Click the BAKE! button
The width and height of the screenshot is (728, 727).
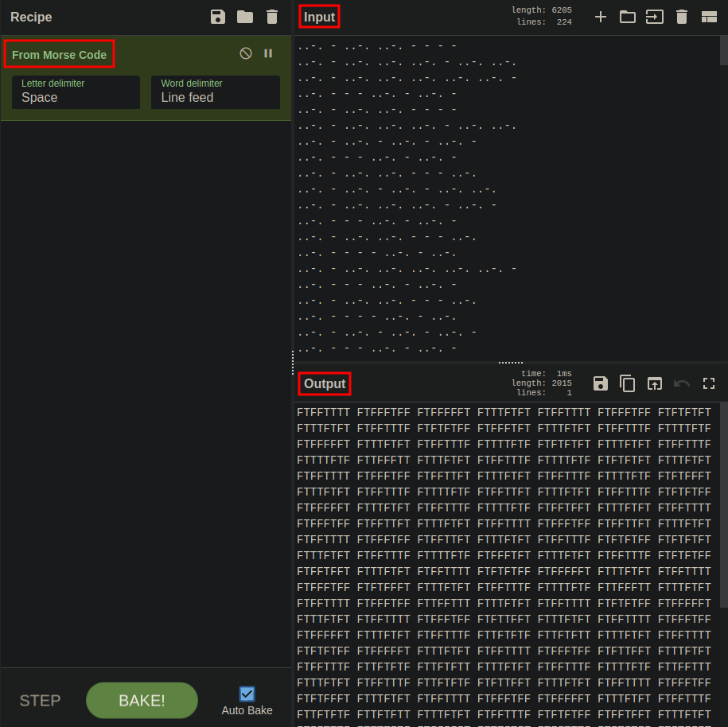142,700
